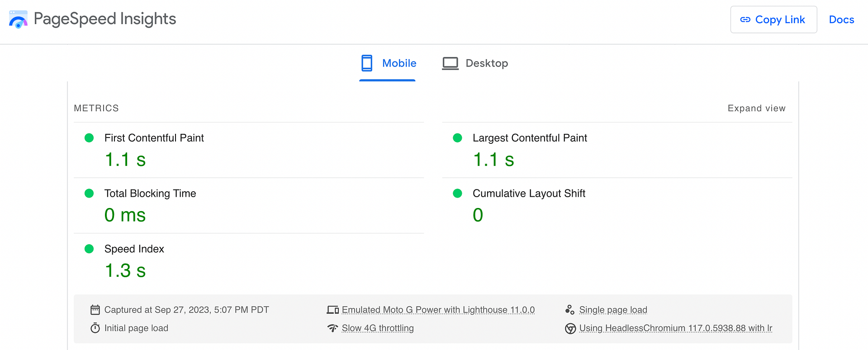Click the 1.3 s Speed Index value
Screen dimensions: 868x350
(125, 271)
